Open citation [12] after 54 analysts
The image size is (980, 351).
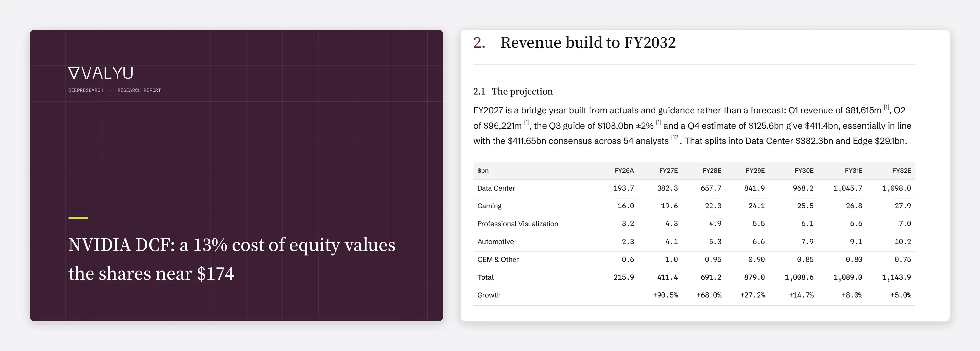pyautogui.click(x=675, y=138)
